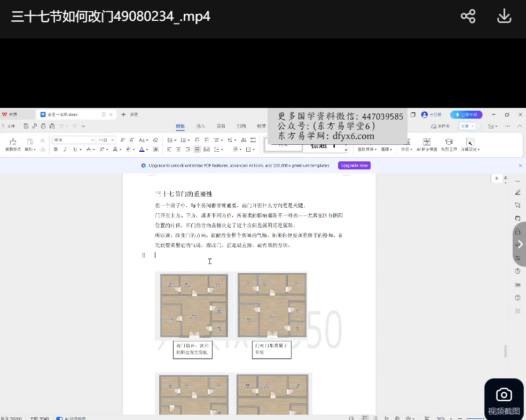The height and width of the screenshot is (420, 526).
Task: Click the font color red A swatch
Action: (142, 150)
